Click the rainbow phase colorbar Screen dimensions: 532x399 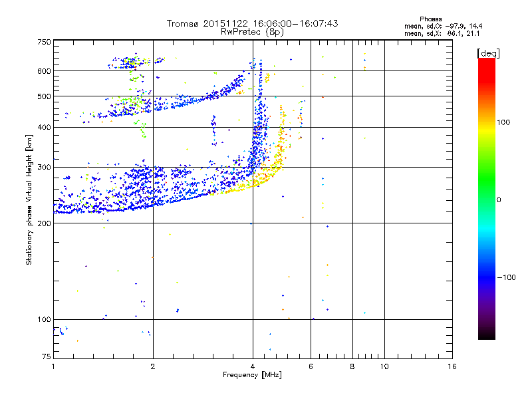pyautogui.click(x=487, y=198)
